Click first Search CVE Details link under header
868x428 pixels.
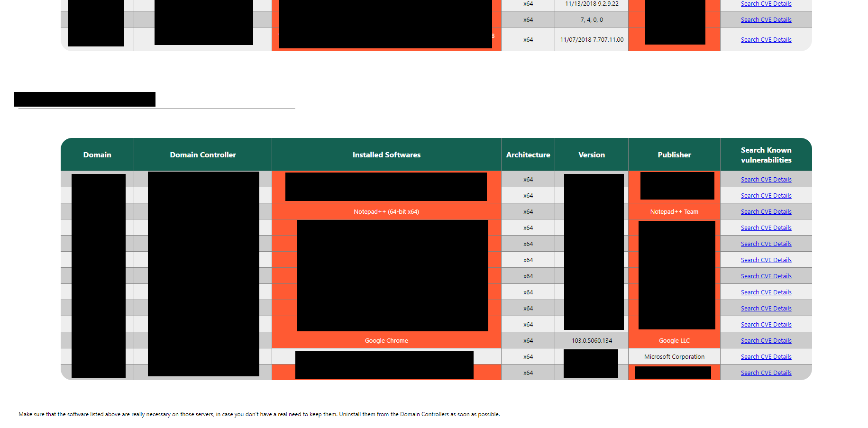[766, 180]
